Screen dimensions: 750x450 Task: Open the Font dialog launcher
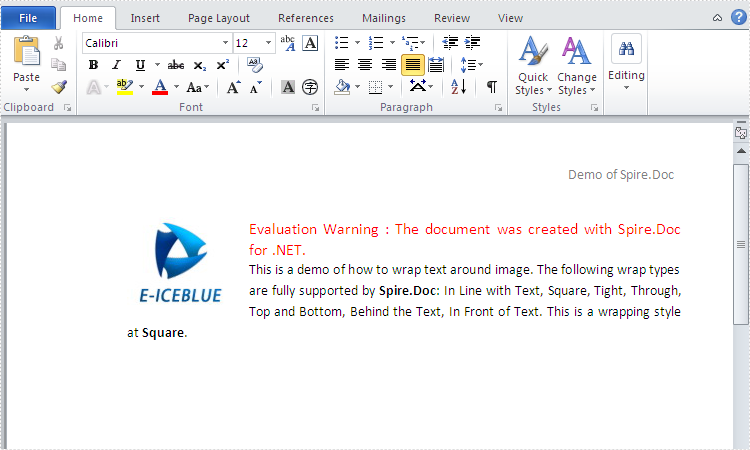point(316,108)
